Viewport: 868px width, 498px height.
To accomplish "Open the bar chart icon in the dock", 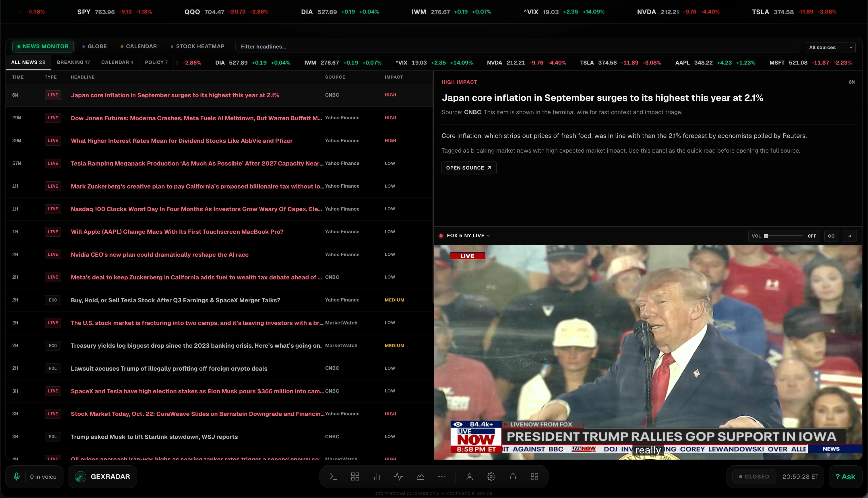I will pyautogui.click(x=377, y=476).
